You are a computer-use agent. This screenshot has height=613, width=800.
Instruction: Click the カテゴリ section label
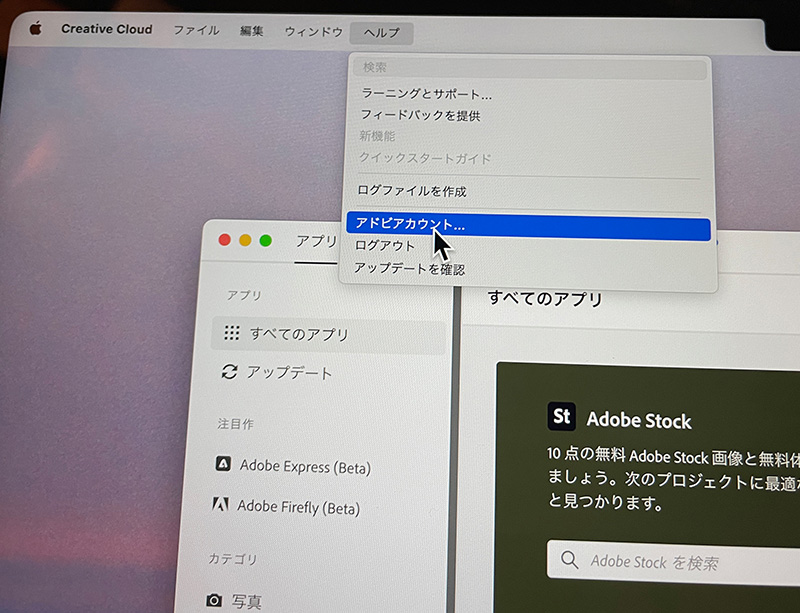[x=233, y=559]
